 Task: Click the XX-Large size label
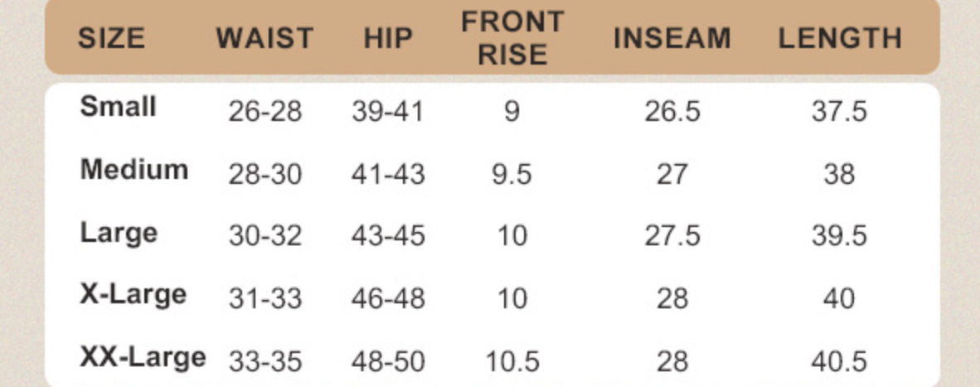tap(143, 358)
